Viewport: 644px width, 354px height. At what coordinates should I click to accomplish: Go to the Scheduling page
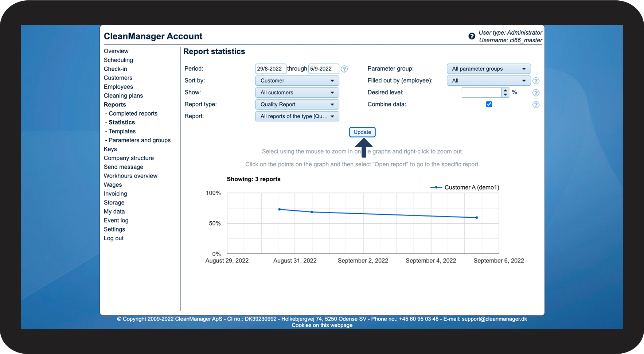pyautogui.click(x=118, y=60)
